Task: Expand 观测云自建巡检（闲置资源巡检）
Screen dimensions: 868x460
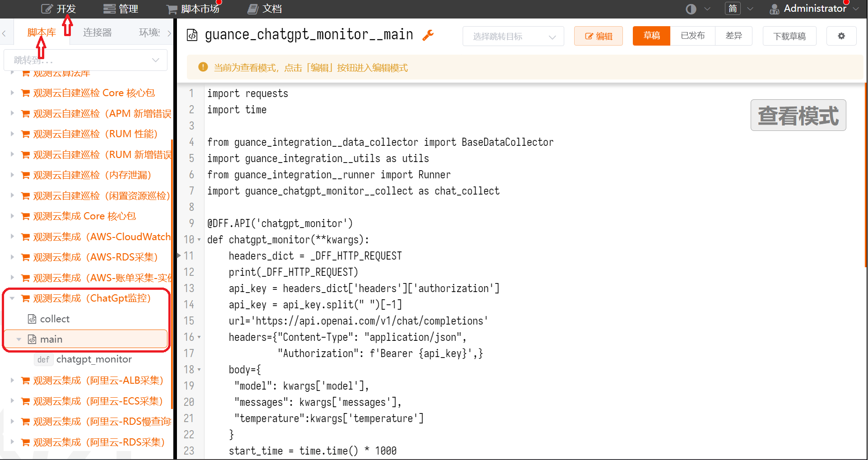Action: pyautogui.click(x=12, y=195)
